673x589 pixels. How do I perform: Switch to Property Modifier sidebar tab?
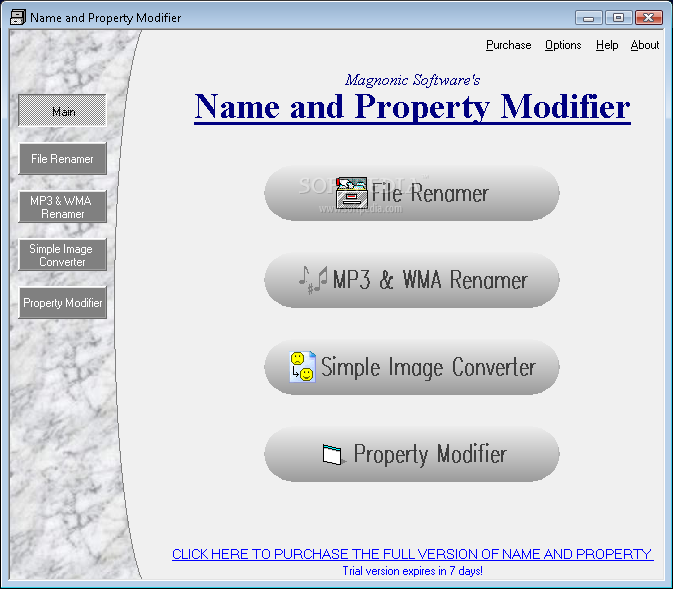pos(63,303)
